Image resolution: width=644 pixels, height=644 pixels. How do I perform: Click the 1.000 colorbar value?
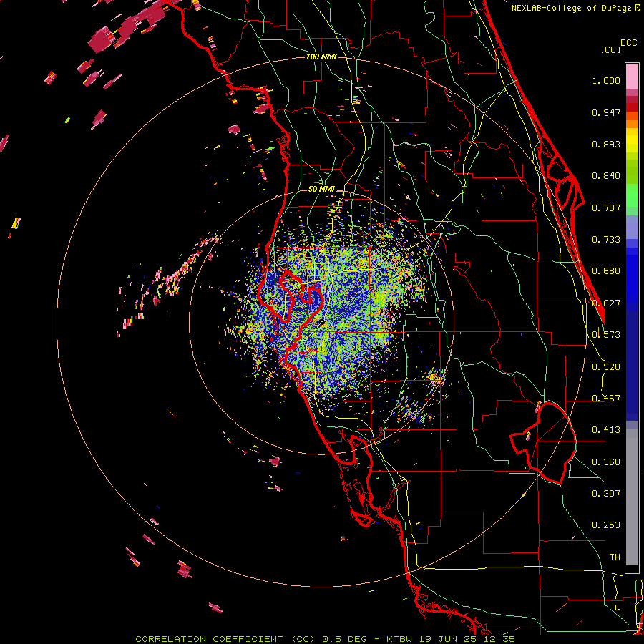coord(606,80)
